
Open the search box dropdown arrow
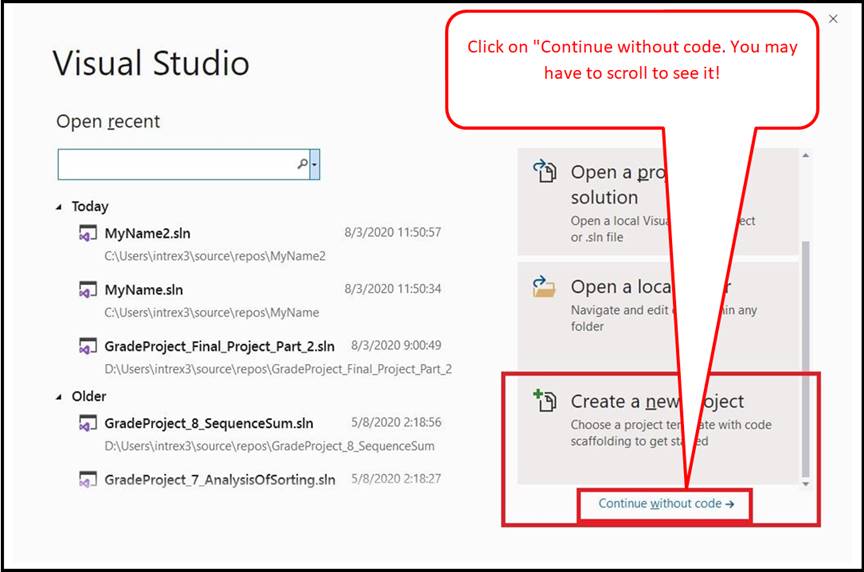tap(315, 164)
